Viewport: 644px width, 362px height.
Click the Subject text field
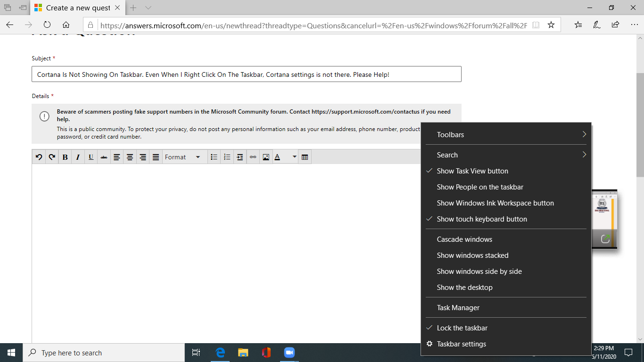tap(247, 74)
